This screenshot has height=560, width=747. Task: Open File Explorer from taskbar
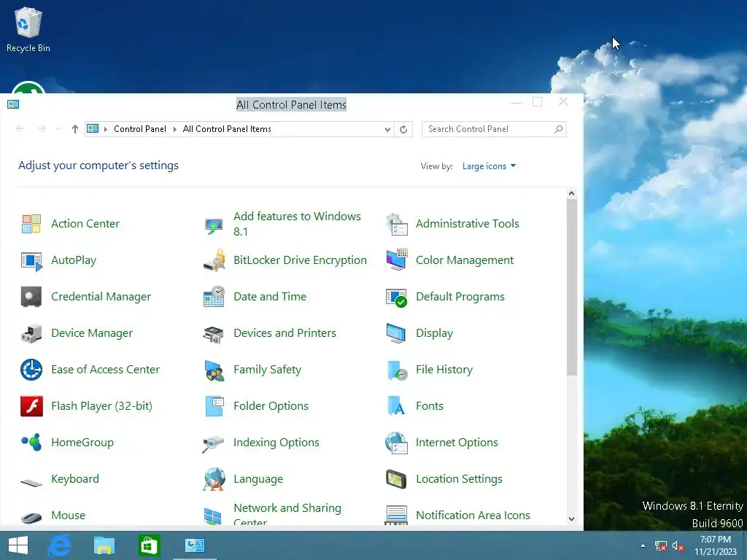point(104,545)
